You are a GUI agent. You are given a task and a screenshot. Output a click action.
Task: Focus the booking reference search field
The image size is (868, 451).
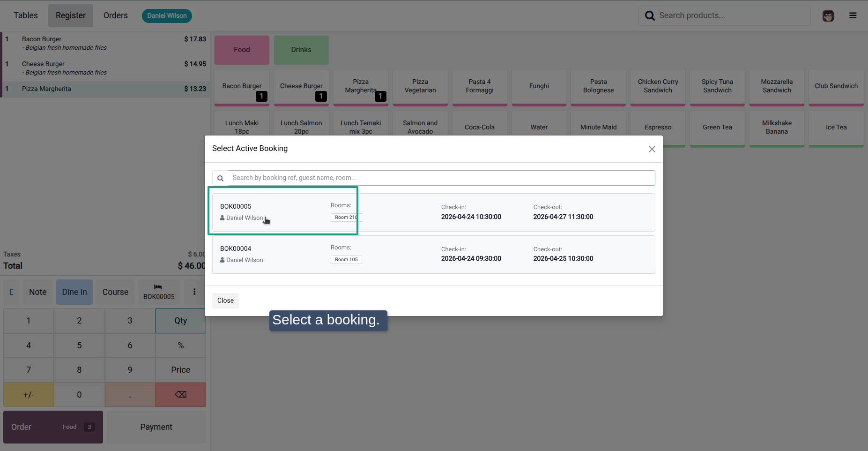[x=441, y=178]
